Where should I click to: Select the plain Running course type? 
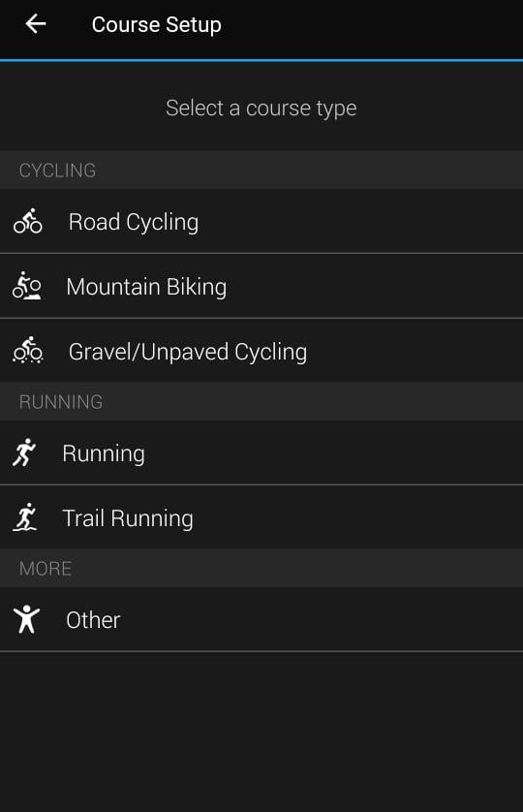click(261, 453)
